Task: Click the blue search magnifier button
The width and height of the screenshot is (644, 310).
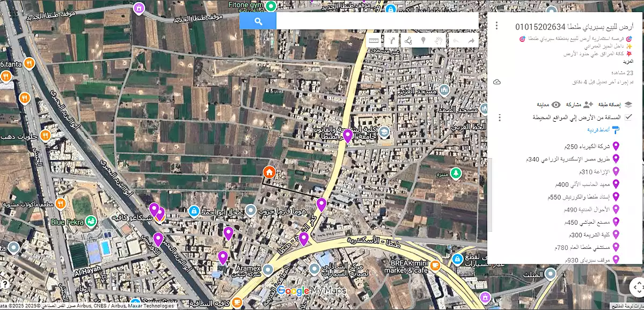Action: (258, 21)
